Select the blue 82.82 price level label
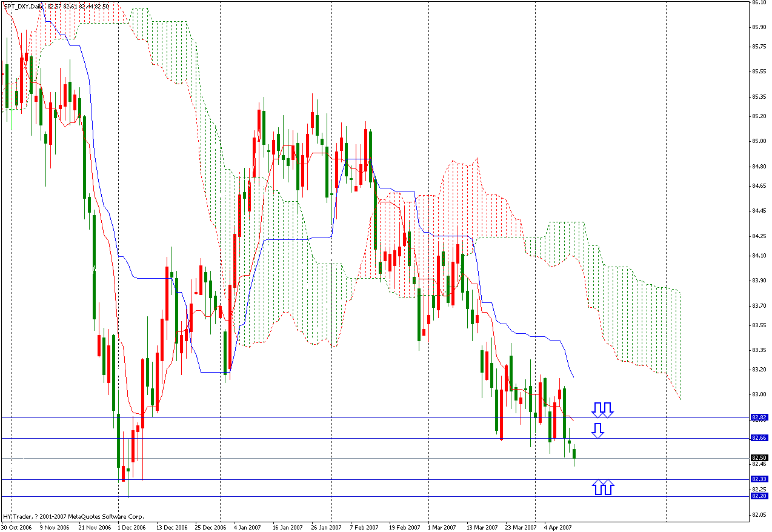The height and width of the screenshot is (532, 772). click(759, 417)
